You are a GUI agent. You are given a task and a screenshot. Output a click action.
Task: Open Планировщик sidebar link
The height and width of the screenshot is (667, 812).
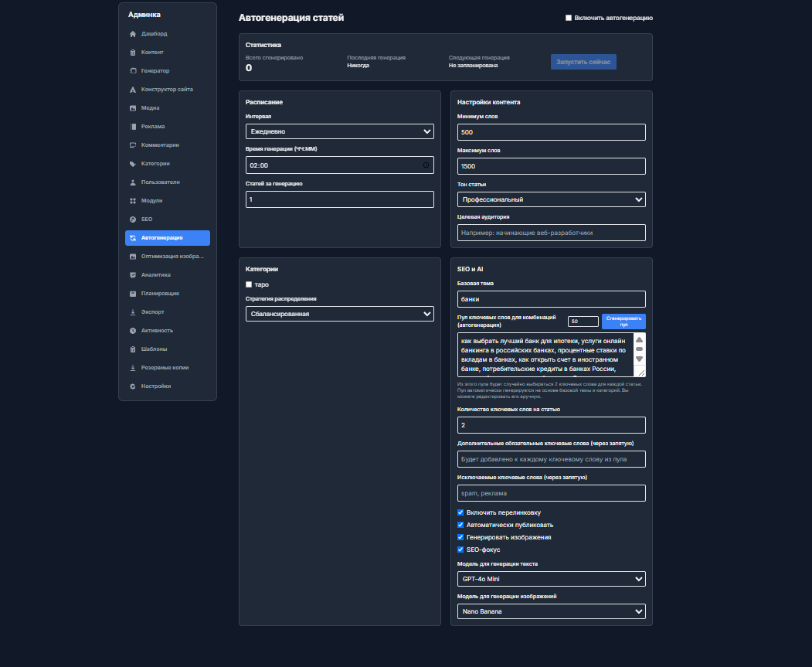(x=168, y=294)
